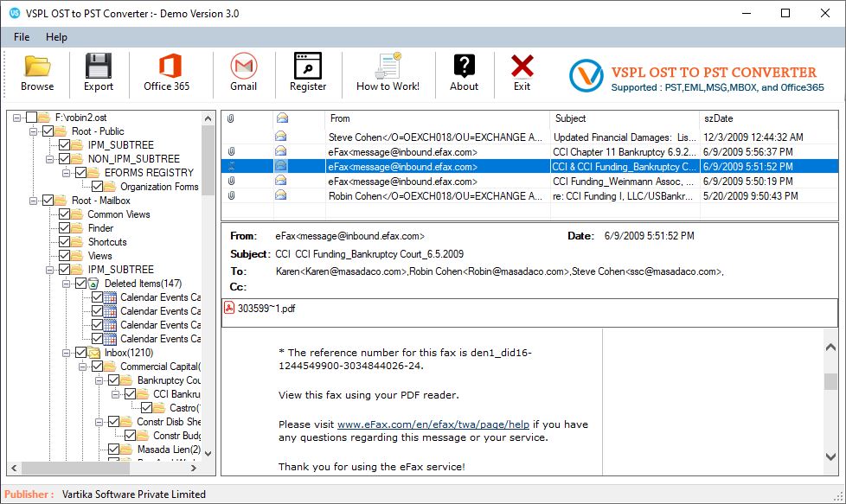Uncheck the Inbox(1210) checkbox
This screenshot has width=846, height=504.
tap(80, 353)
